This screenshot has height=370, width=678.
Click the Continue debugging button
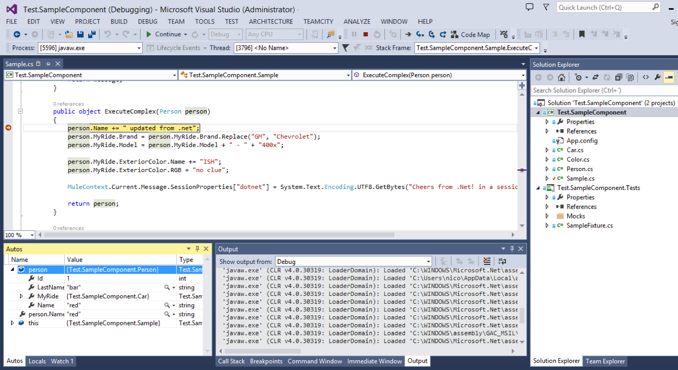pyautogui.click(x=164, y=34)
